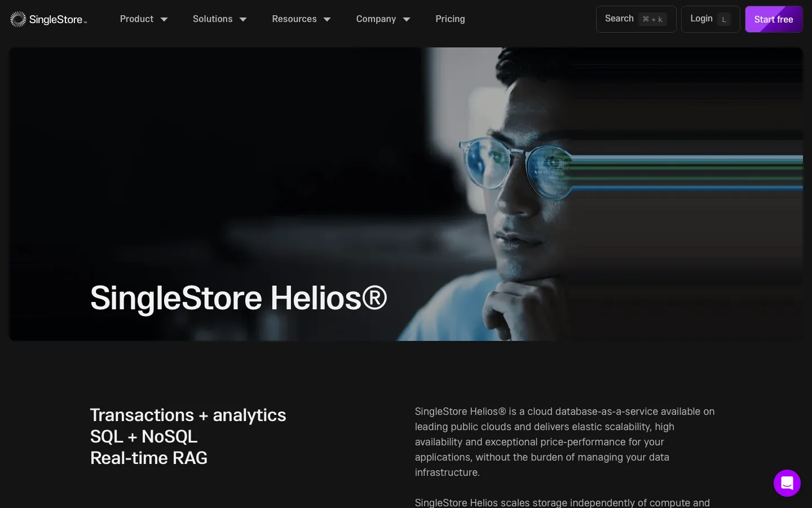The height and width of the screenshot is (508, 812).
Task: Click the SingleStore logo
Action: (x=48, y=19)
